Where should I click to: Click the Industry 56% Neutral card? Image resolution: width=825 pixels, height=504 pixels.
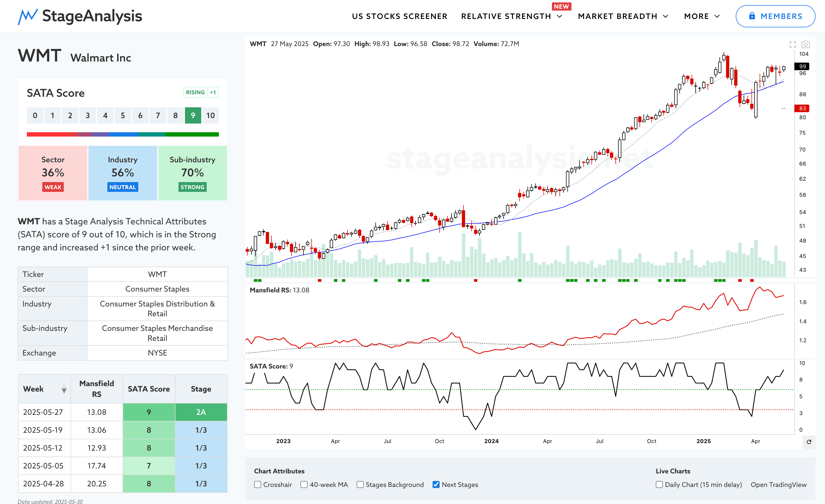tap(123, 173)
